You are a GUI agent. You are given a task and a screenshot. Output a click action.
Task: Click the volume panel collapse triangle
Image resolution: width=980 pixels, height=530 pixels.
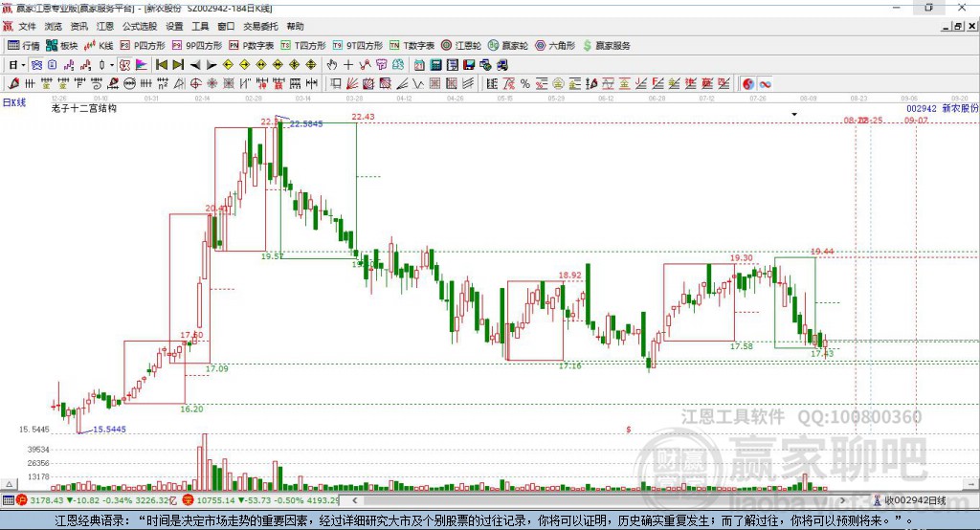(9, 484)
